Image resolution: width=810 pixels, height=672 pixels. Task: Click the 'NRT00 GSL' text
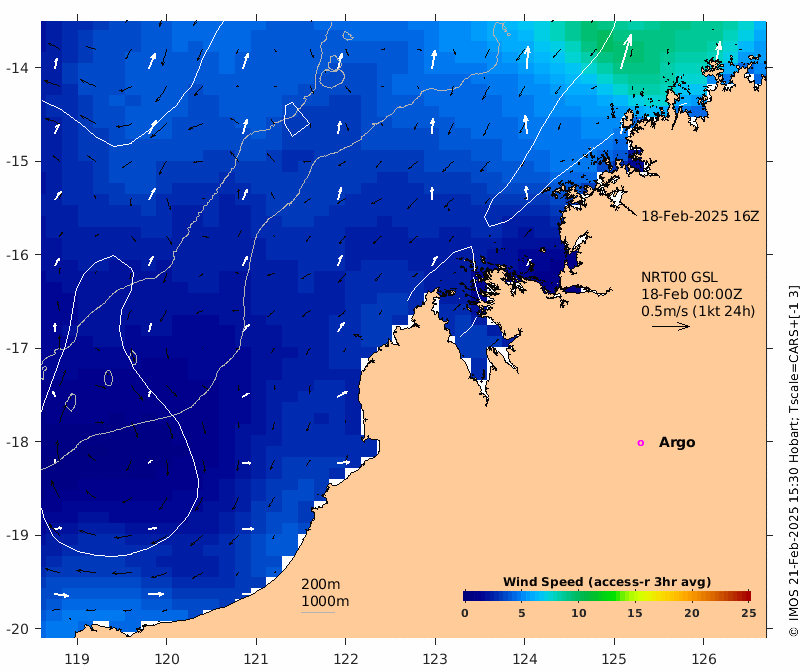click(x=679, y=277)
